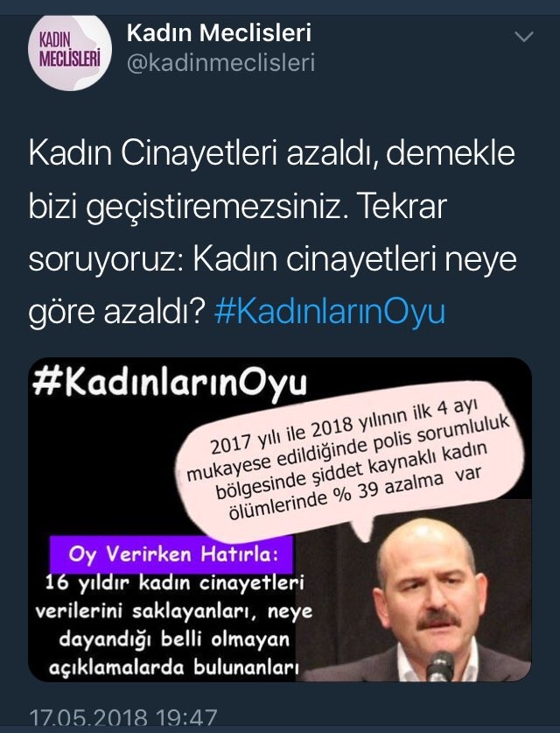Click the 'verilerini saklayanları, neye' line

click(174, 612)
